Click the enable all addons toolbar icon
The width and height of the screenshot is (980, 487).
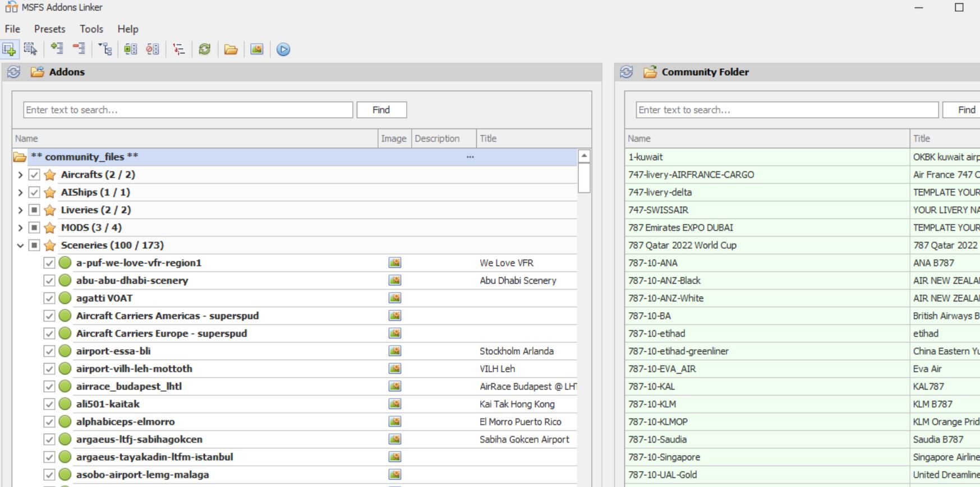tap(131, 49)
